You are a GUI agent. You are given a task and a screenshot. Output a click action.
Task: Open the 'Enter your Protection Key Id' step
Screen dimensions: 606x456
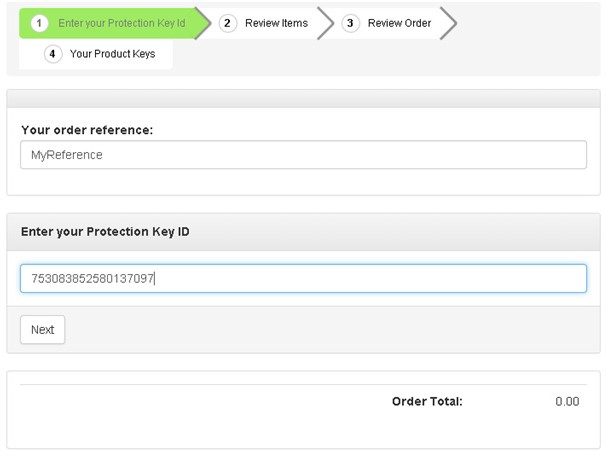121,23
